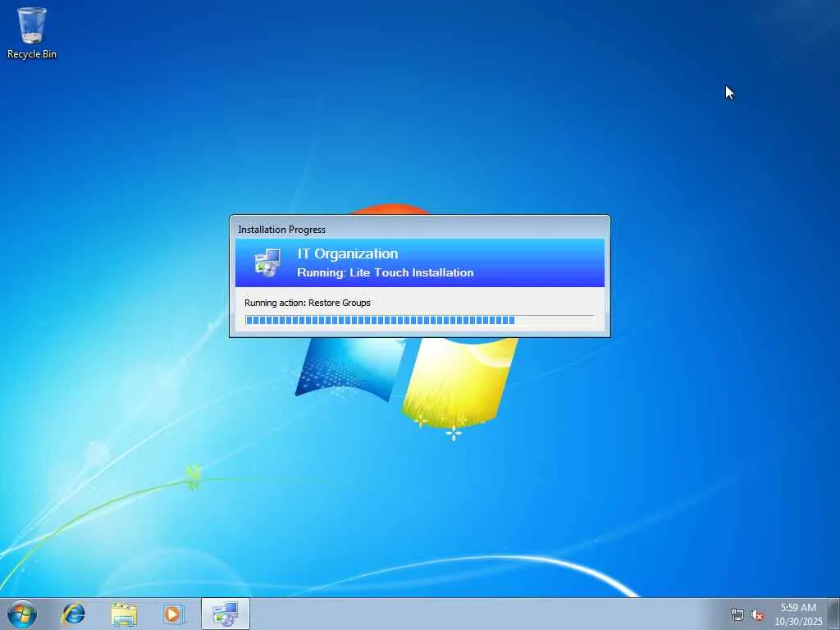The width and height of the screenshot is (840, 630).
Task: Click the muted volume tray icon
Action: click(757, 614)
